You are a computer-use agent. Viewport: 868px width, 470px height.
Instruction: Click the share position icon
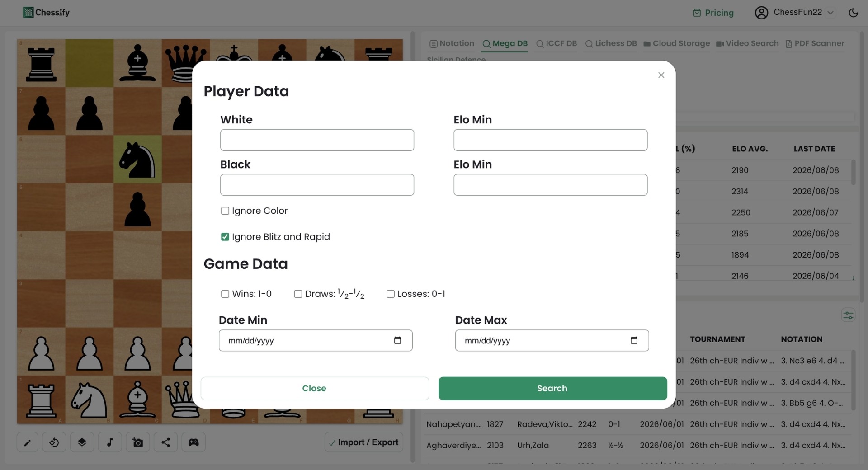click(x=165, y=442)
